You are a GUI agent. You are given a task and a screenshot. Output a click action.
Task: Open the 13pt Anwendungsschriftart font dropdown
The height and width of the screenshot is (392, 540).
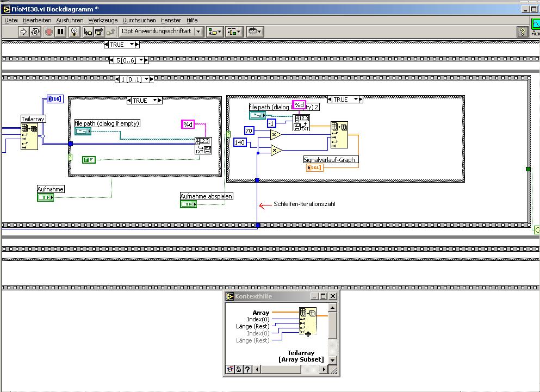(x=160, y=32)
